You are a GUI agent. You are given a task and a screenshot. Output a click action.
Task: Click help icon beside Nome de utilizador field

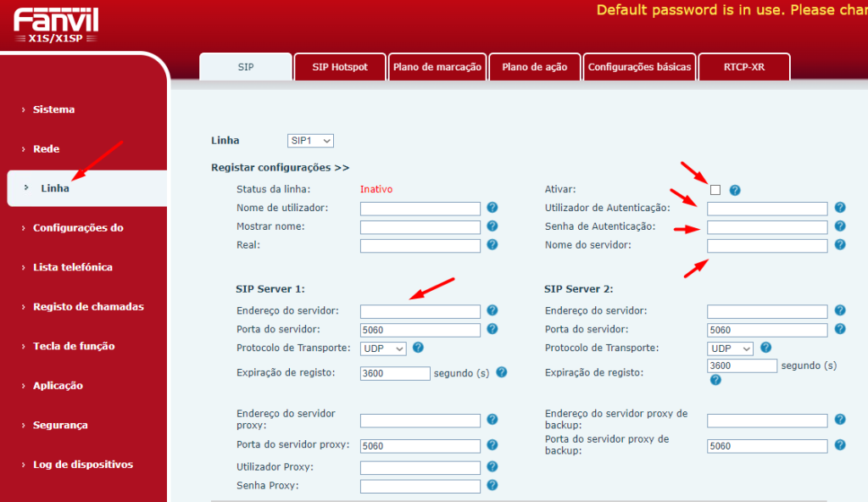(492, 208)
